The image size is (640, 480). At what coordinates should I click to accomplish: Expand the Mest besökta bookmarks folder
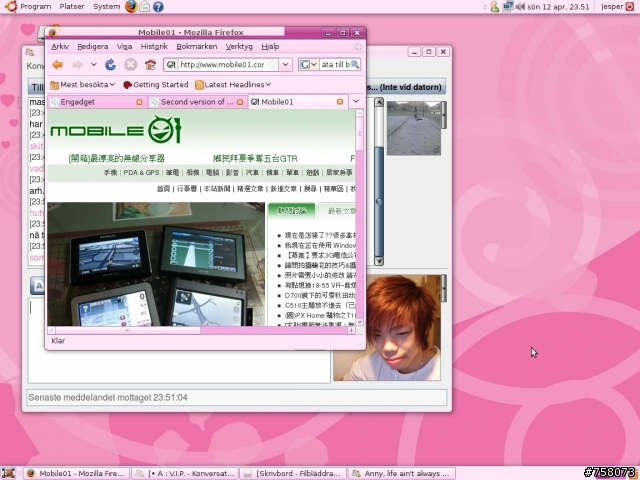(82, 84)
